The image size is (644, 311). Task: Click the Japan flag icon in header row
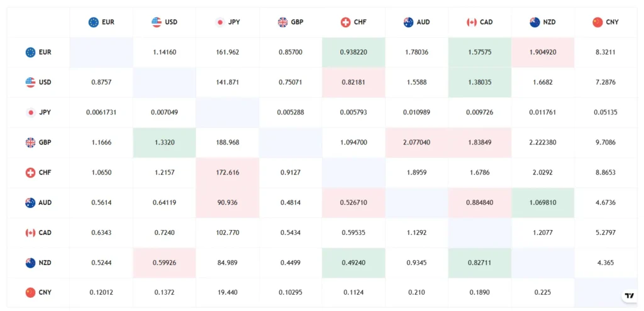click(219, 22)
